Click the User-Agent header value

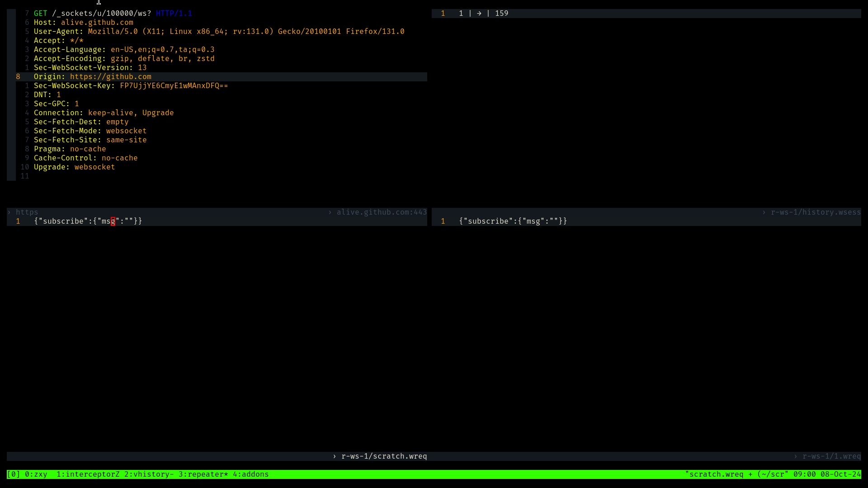[246, 31]
